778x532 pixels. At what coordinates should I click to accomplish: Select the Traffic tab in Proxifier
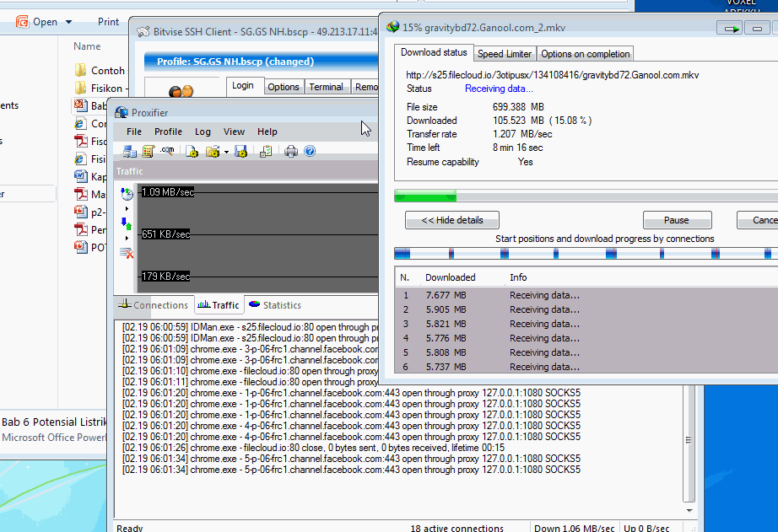tap(219, 305)
